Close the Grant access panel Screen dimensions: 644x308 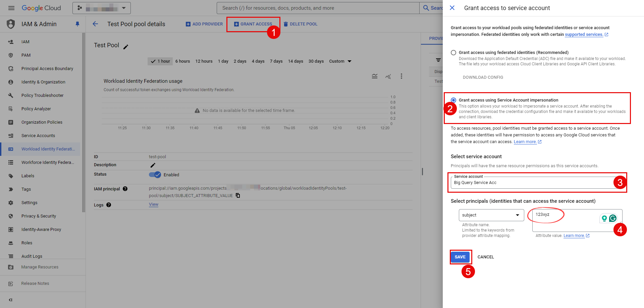point(452,8)
